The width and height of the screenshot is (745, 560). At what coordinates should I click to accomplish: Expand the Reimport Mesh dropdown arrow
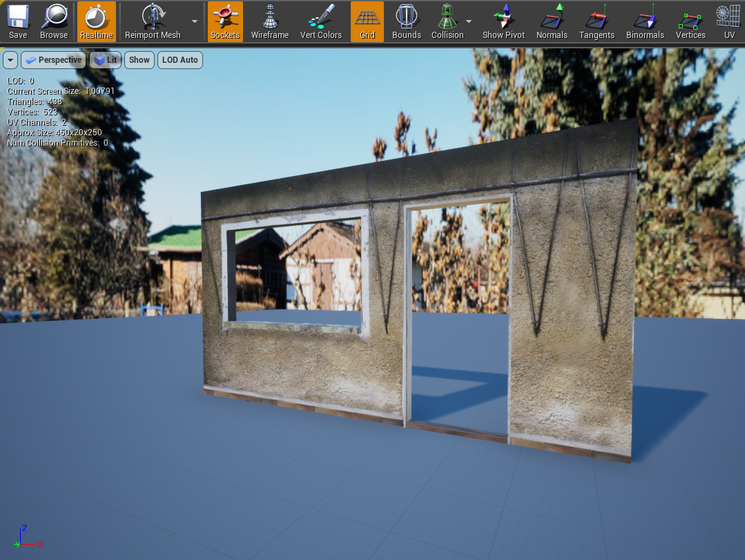click(195, 21)
